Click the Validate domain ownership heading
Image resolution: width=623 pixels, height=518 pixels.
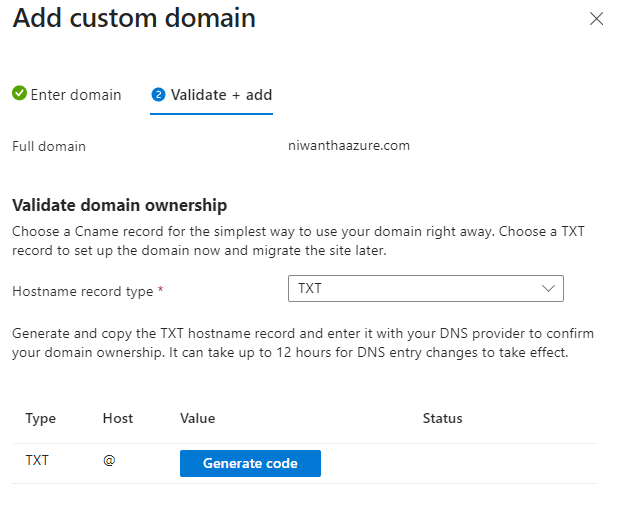pos(119,206)
